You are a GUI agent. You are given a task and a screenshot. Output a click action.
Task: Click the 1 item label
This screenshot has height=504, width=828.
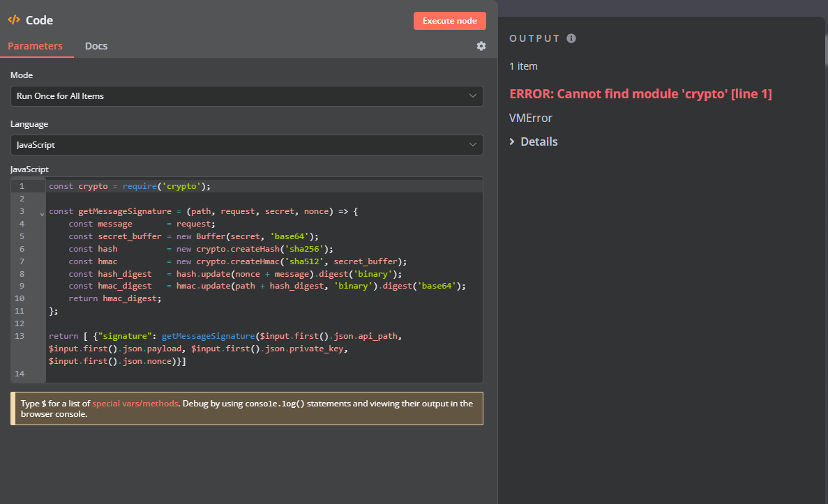pyautogui.click(x=523, y=66)
